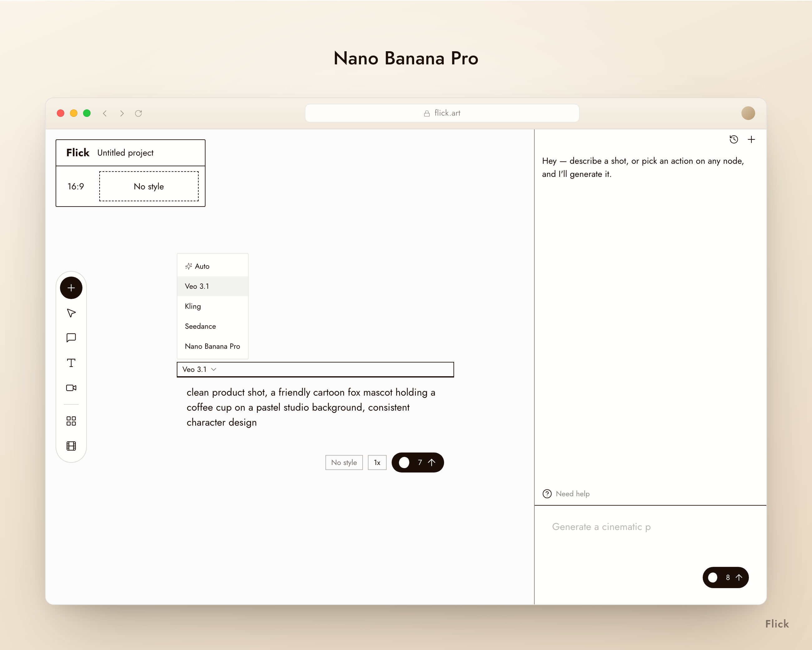Open the prompt No style button
The height and width of the screenshot is (650, 812).
pos(344,462)
